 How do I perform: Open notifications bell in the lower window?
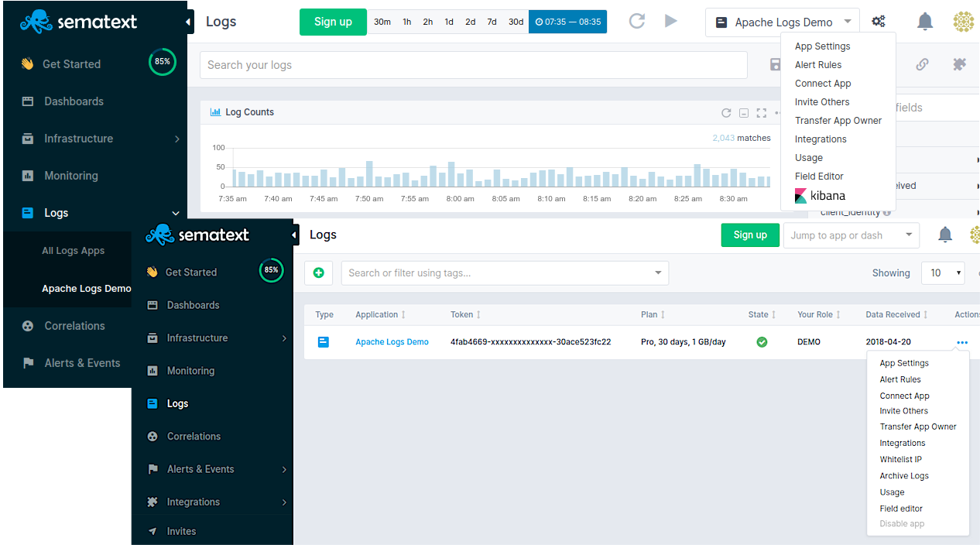[x=945, y=235]
